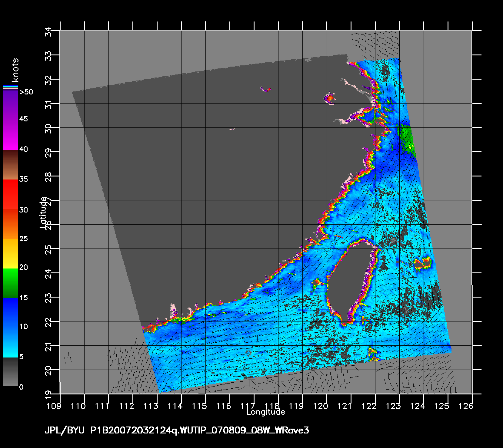Image resolution: width=503 pixels, height=448 pixels.
Task: Select the red 30–35 knots legend segment
Action: (10, 194)
